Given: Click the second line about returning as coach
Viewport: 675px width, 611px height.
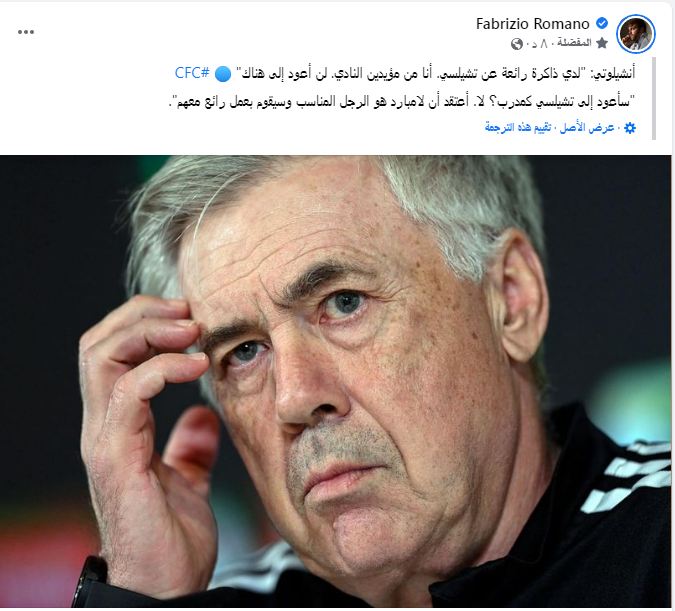Looking at the screenshot, I should coord(401,102).
